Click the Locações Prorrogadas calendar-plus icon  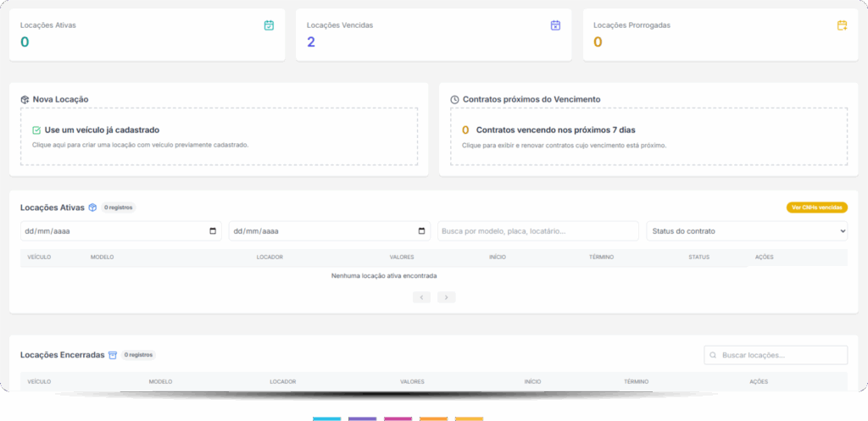click(842, 25)
